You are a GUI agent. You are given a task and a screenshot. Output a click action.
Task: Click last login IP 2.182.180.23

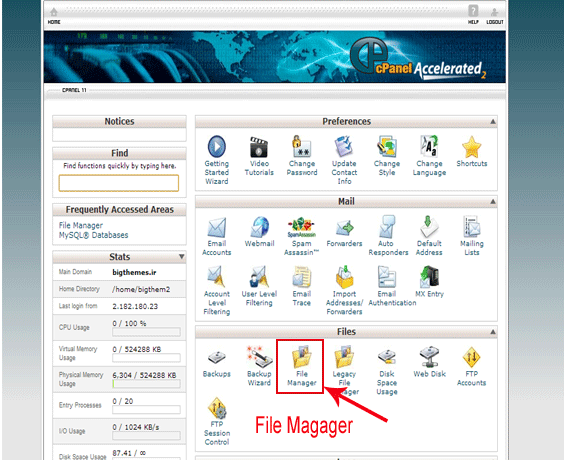[135, 306]
